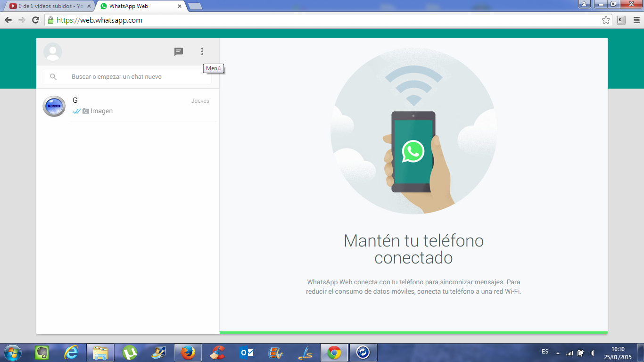Viewport: 644px width, 362px height.
Task: Click your profile avatar in WhatsApp header
Action: click(53, 52)
